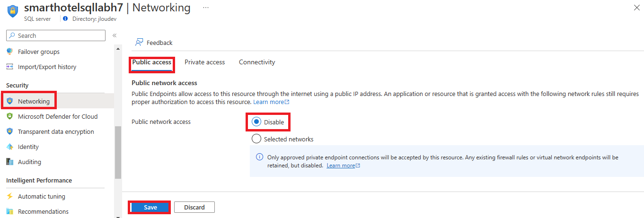
Task: Click the sidebar scroll up arrow
Action: [x=118, y=48]
